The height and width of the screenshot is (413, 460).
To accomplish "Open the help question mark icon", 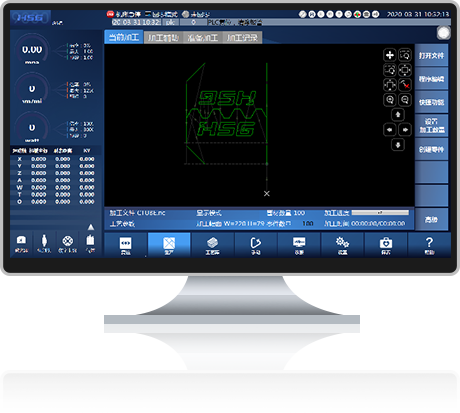I will tap(429, 245).
